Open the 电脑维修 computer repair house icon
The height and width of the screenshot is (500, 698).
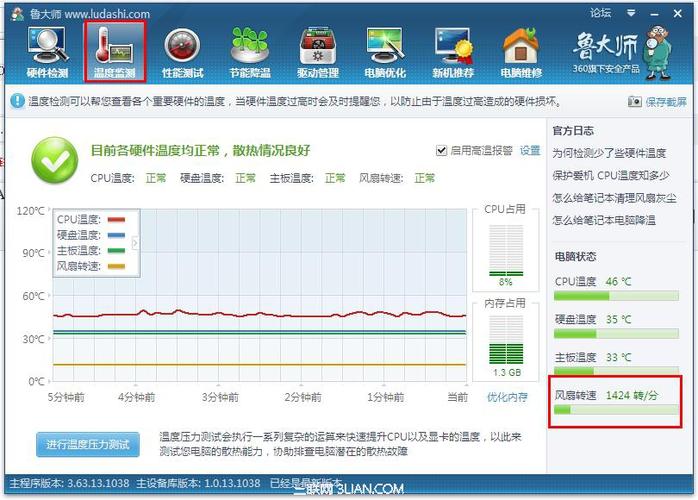pos(521,52)
